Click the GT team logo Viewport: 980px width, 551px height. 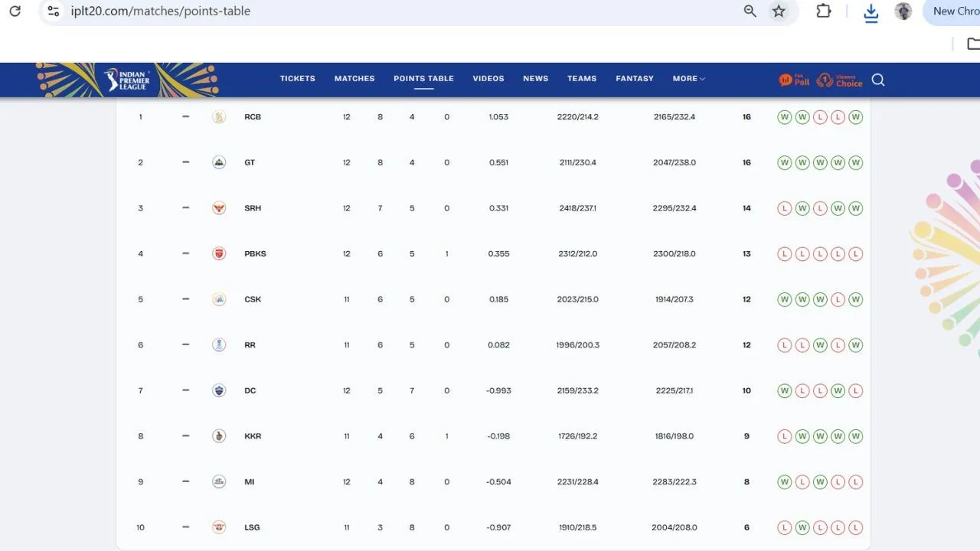pyautogui.click(x=219, y=162)
